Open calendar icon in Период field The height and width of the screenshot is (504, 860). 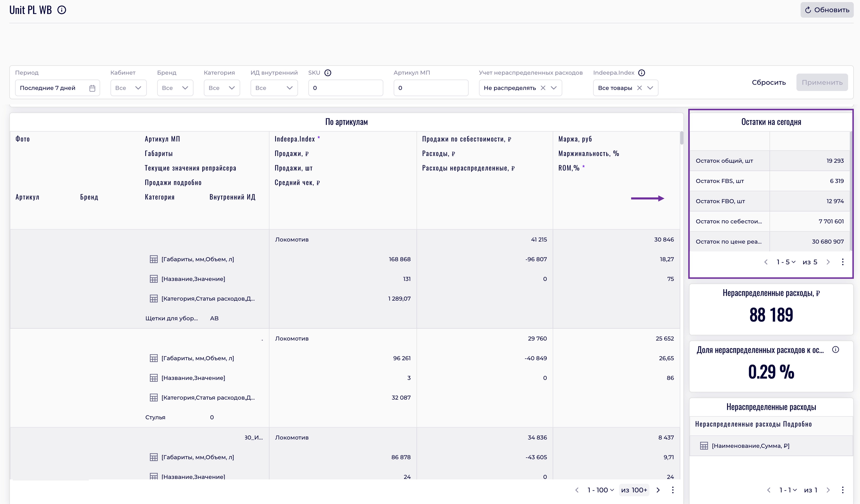tap(92, 88)
